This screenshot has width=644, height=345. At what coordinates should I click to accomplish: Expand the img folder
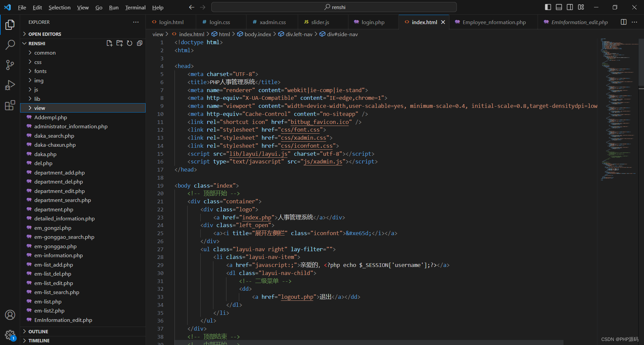pyautogui.click(x=83, y=80)
